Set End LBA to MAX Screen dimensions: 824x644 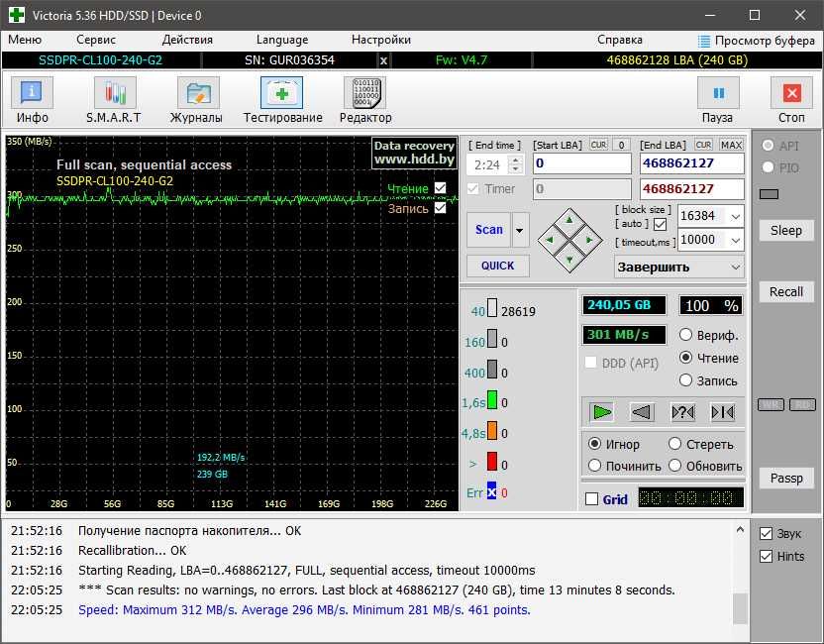(x=731, y=145)
